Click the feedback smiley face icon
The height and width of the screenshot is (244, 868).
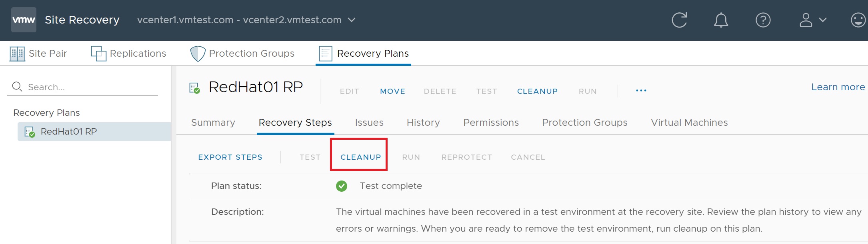(x=858, y=20)
